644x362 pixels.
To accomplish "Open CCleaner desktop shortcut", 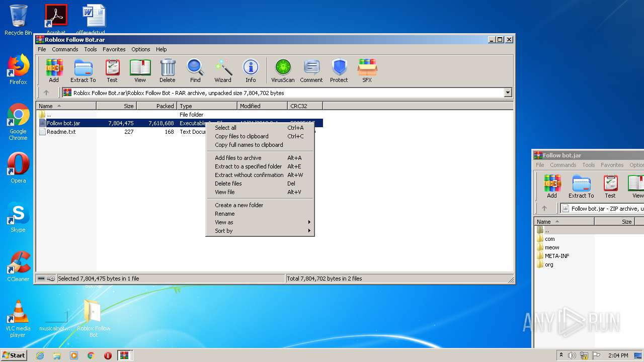I will 18,266.
